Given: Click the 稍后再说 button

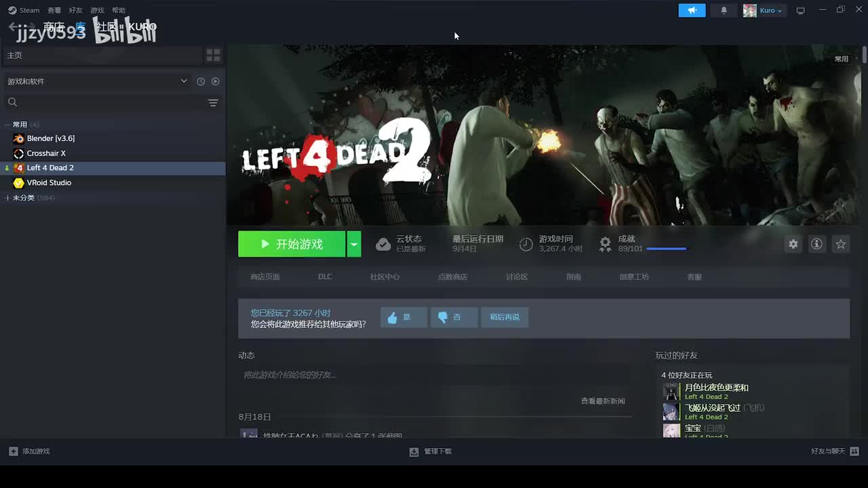Looking at the screenshot, I should pyautogui.click(x=505, y=317).
